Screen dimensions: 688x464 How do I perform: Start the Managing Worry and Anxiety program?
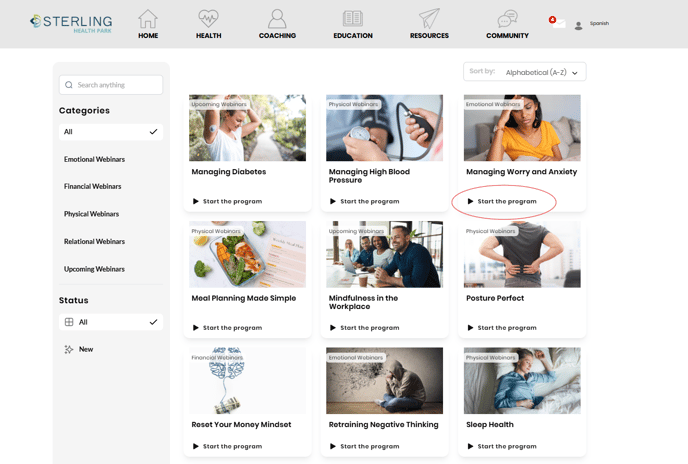click(506, 201)
